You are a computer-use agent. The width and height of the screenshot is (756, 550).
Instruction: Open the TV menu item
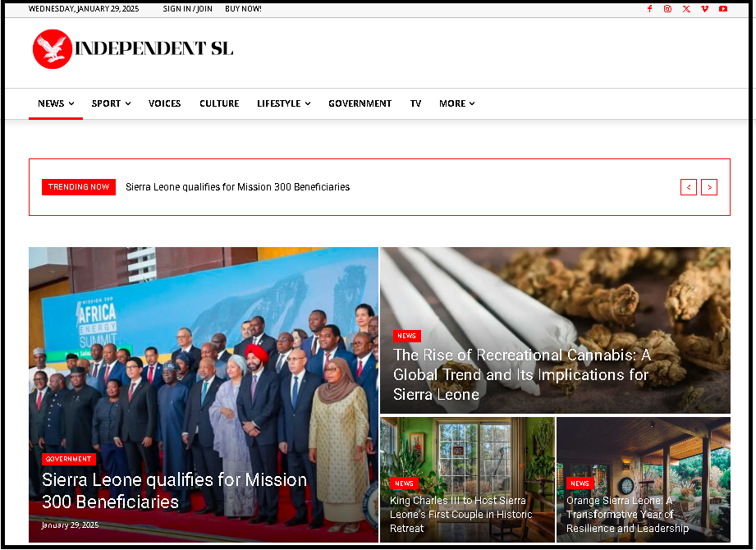point(415,103)
